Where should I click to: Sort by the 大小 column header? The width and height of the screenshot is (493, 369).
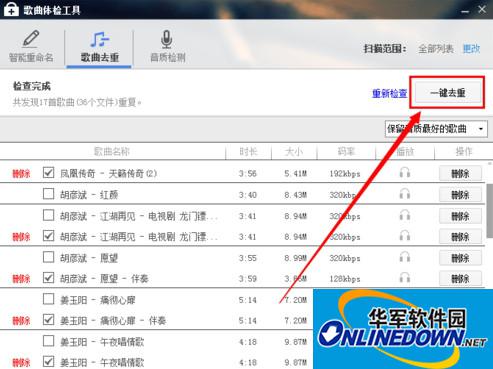[294, 152]
